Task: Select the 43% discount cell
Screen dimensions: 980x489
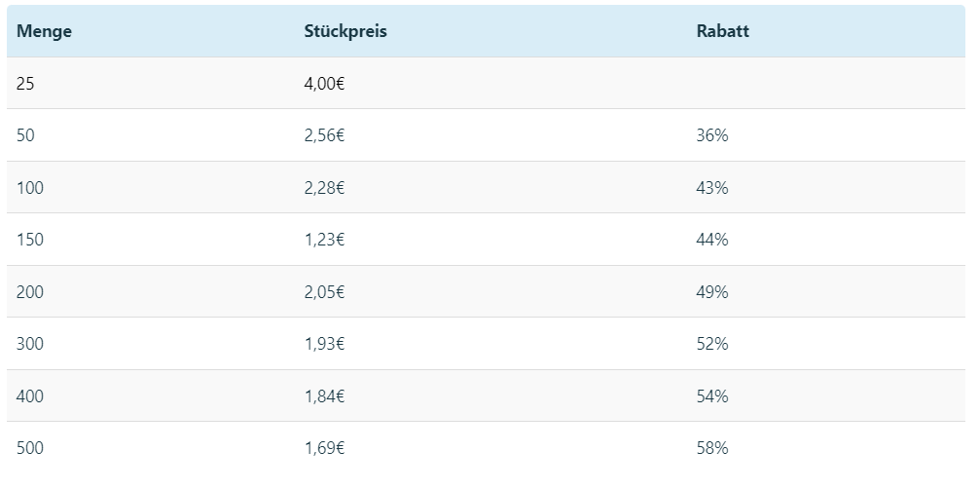Action: (x=712, y=188)
